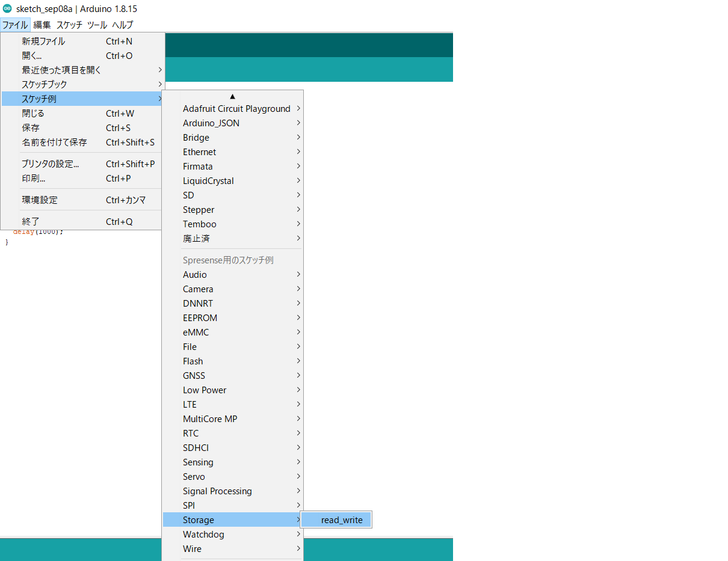The image size is (728, 561).
Task: Open Servo examples submenu
Action: pyautogui.click(x=232, y=477)
